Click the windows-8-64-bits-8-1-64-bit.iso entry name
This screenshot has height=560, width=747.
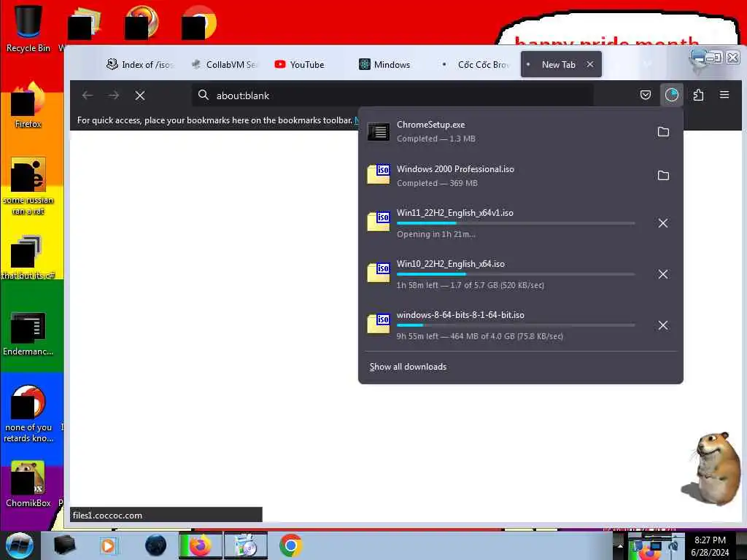click(x=461, y=315)
